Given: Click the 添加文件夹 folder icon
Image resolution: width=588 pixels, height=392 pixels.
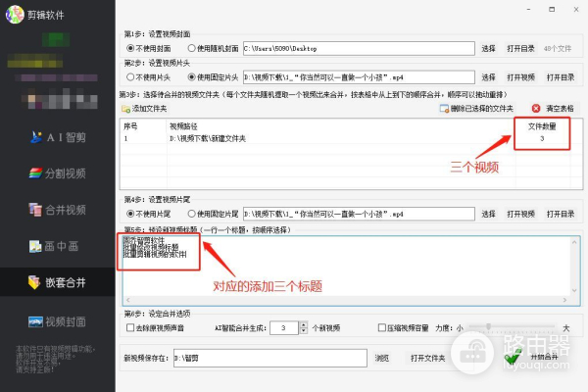Looking at the screenshot, I should [x=125, y=109].
